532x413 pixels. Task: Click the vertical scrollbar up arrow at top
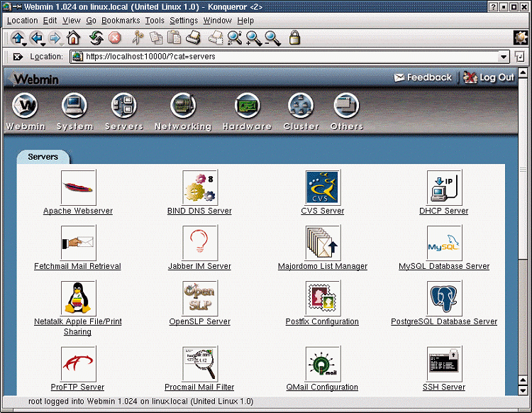[523, 72]
